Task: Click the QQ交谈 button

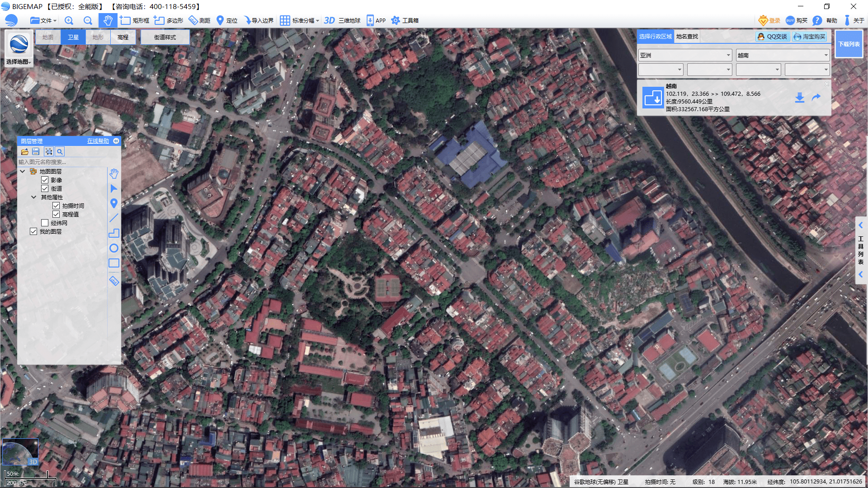Action: point(773,37)
